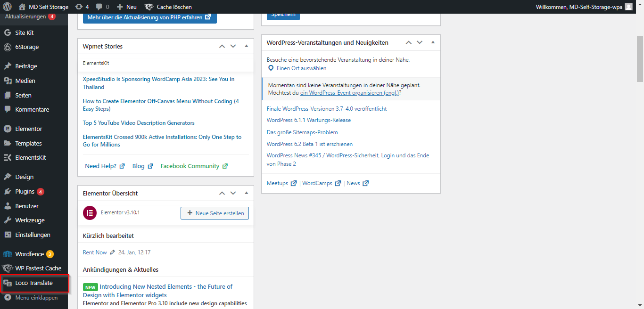
Task: Open WordPress 6.2 Beta 1 news
Action: [x=310, y=144]
